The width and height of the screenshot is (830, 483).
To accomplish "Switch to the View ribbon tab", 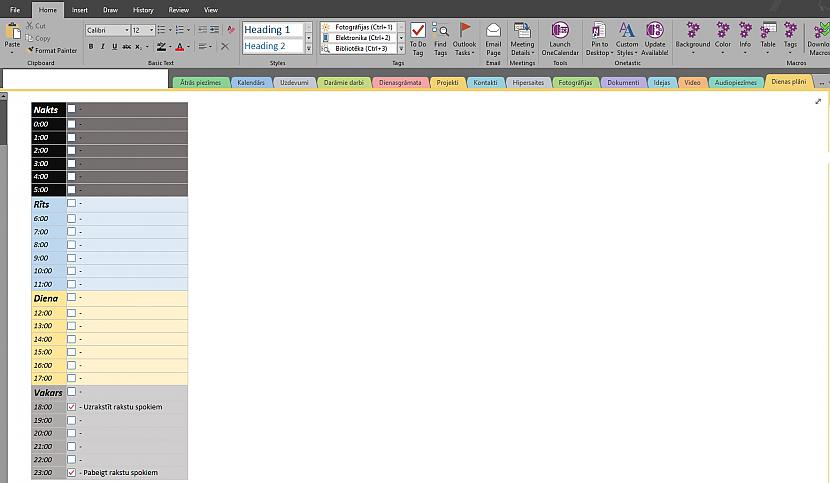I will [x=211, y=10].
